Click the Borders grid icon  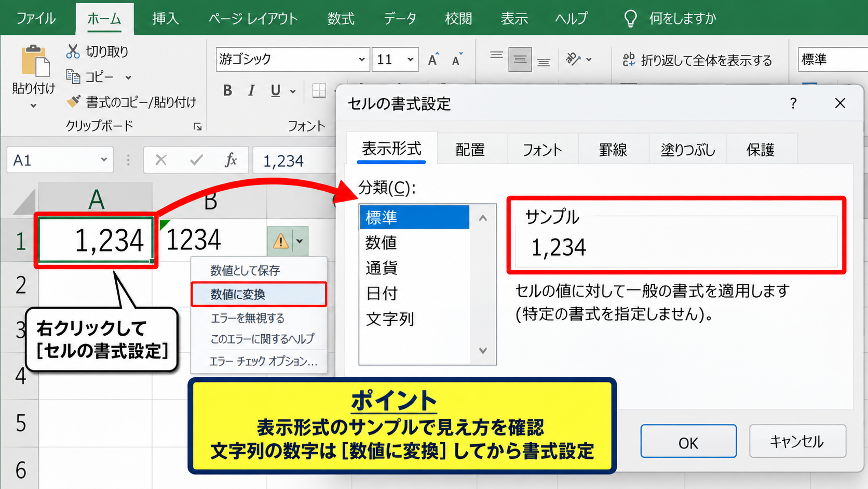coord(319,90)
